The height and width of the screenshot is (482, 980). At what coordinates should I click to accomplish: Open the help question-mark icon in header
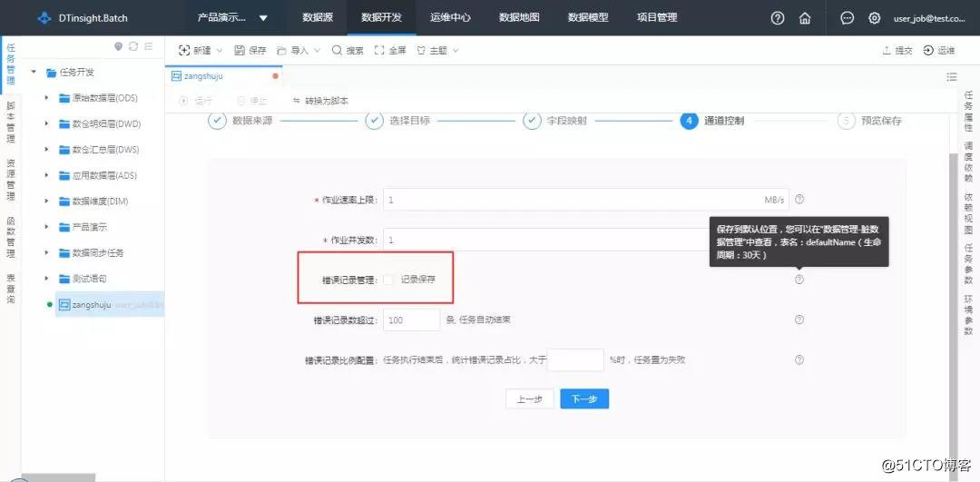pos(778,18)
